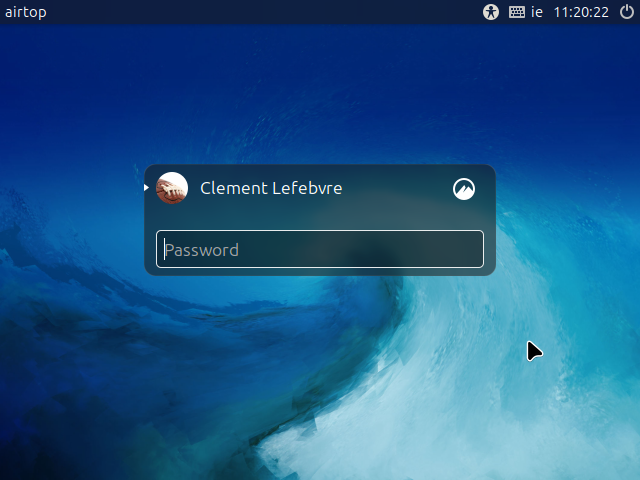
Task: Select the user name Clement Lefebvre
Action: (271, 188)
